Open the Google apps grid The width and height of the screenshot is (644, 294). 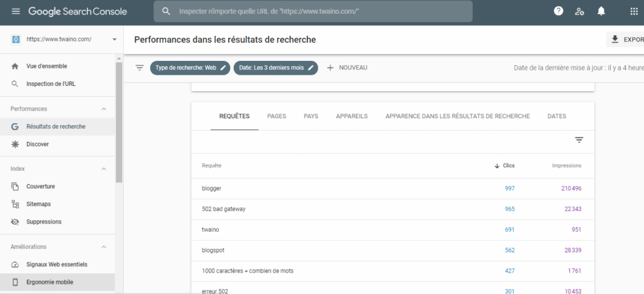[633, 11]
